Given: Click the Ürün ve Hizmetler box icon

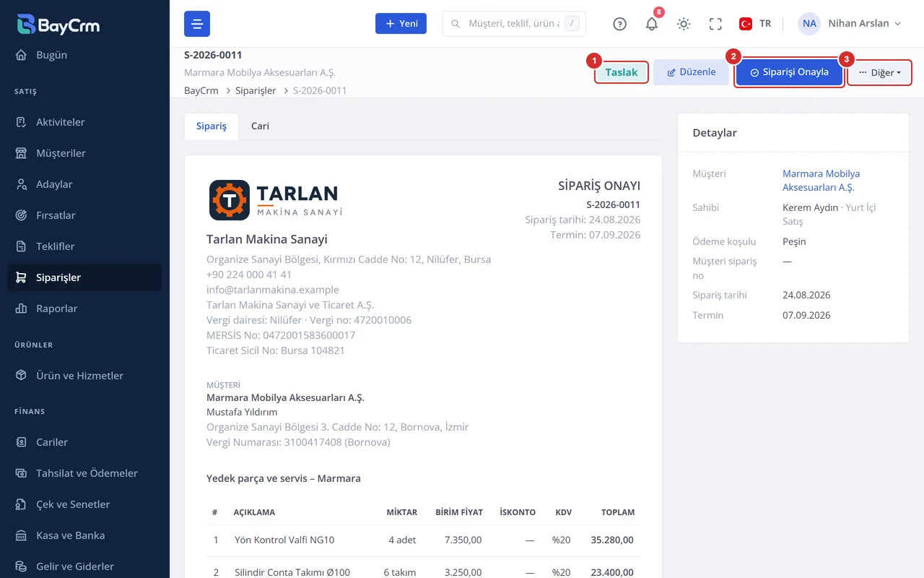Looking at the screenshot, I should pos(22,376).
